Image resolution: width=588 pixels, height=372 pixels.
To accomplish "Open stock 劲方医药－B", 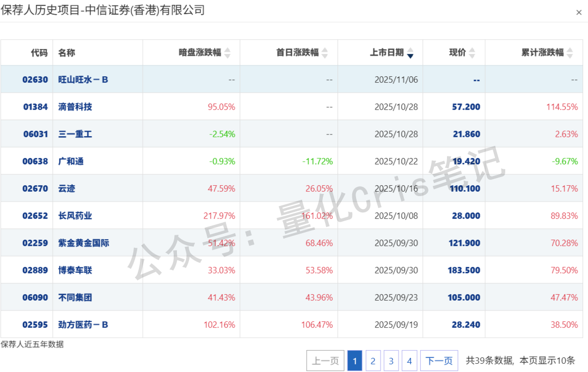I will coord(83,325).
